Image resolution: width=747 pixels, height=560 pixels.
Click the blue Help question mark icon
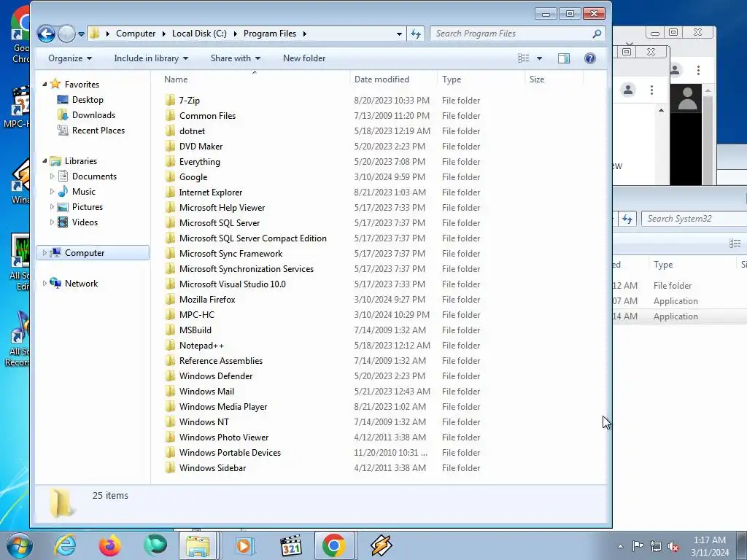pyautogui.click(x=589, y=58)
